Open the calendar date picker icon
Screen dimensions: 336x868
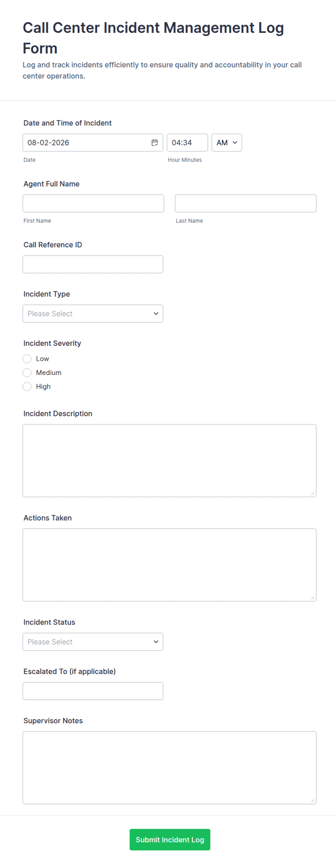(155, 143)
